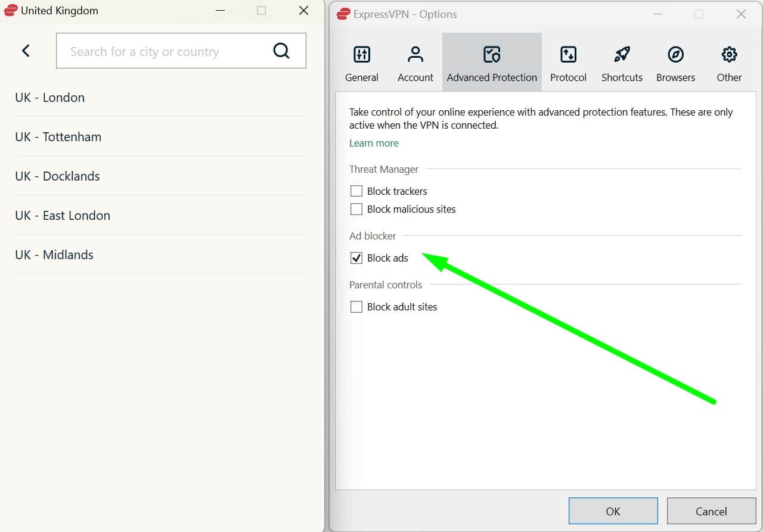Enable the Block trackers checkbox
The width and height of the screenshot is (763, 532).
(x=356, y=191)
